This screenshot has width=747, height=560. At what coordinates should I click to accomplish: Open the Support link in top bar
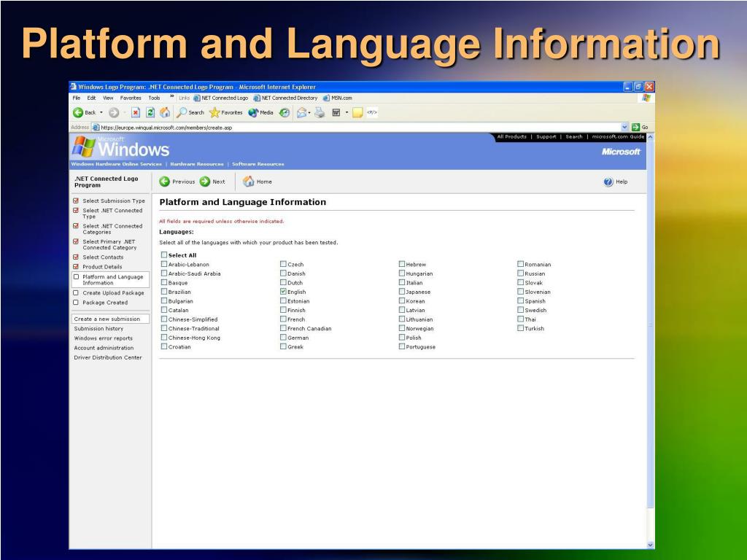(x=546, y=136)
